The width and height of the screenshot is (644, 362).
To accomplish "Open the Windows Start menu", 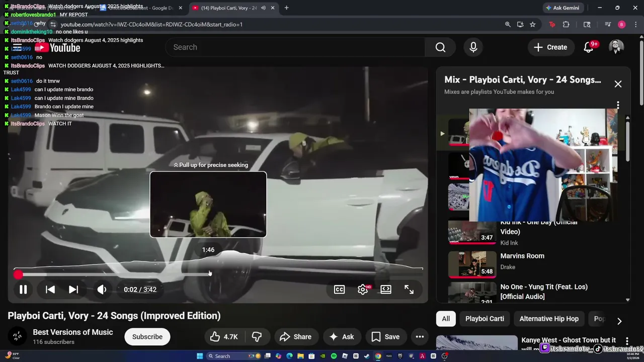I will 200,356.
